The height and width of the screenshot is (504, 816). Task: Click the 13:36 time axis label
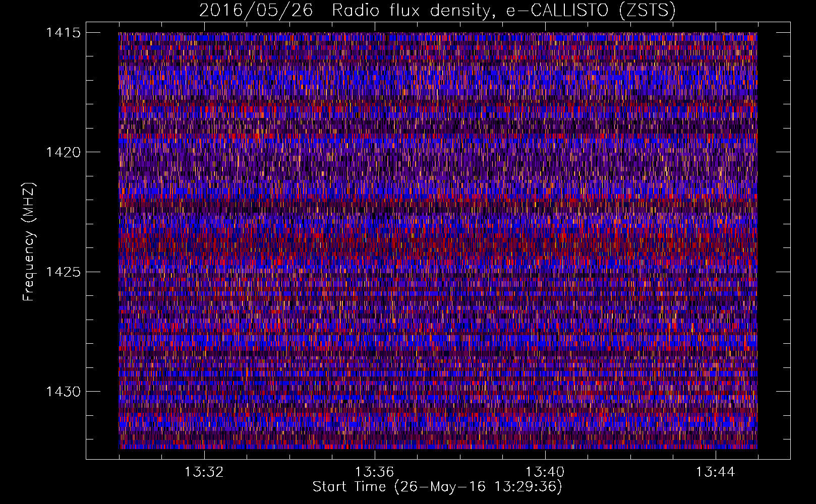(x=374, y=472)
